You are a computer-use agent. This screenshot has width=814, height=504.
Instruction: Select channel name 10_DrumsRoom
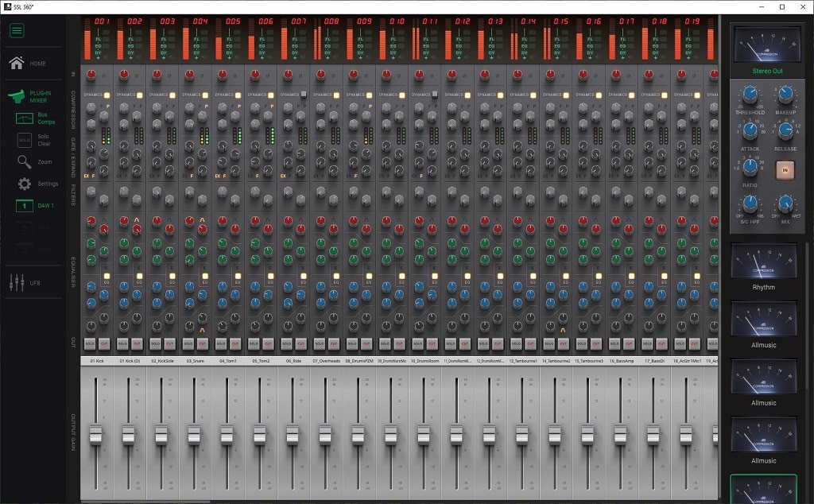(x=424, y=361)
